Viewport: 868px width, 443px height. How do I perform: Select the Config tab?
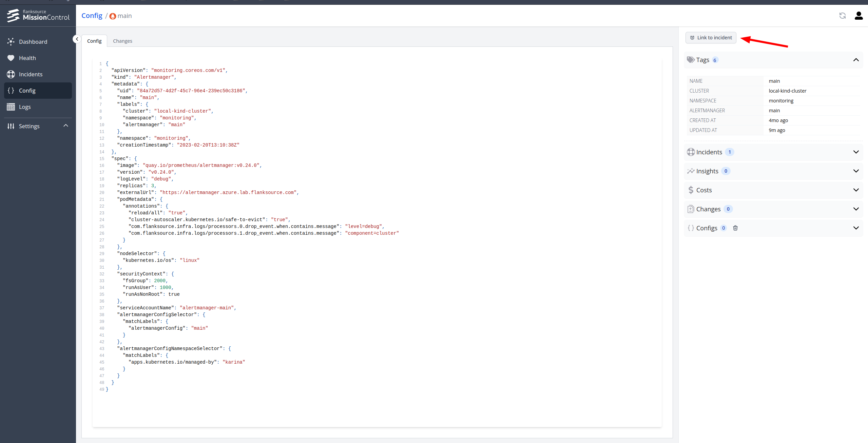[94, 41]
